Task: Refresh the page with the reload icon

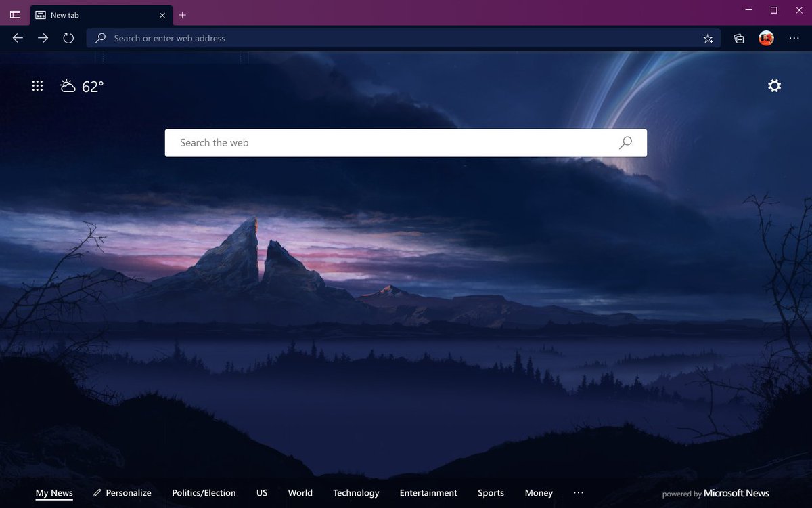Action: click(x=68, y=38)
